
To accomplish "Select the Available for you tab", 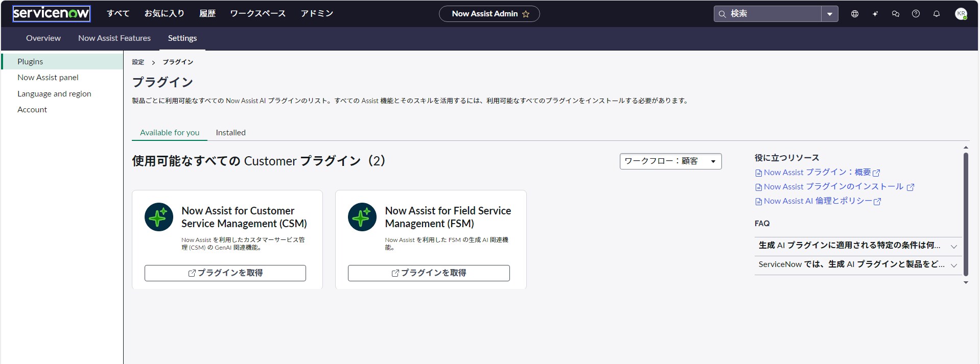I will coord(170,133).
